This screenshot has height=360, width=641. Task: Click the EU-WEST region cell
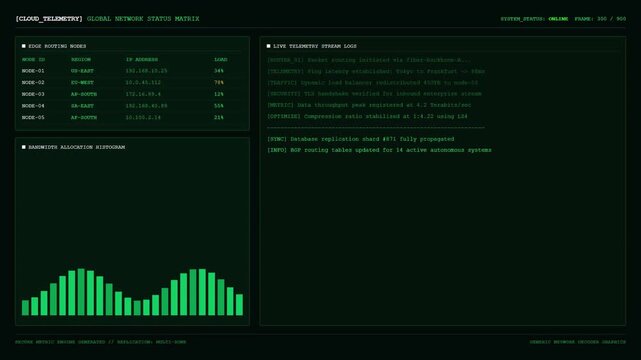[x=83, y=83]
